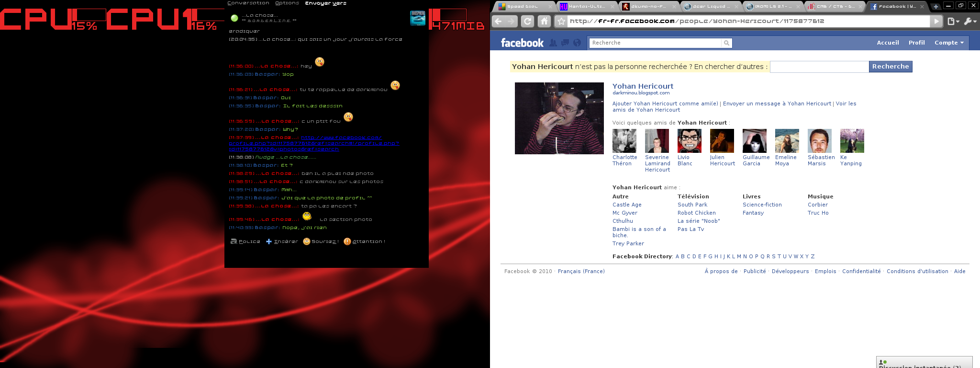Open Guillaume Garcia's friend thumbnail
The image size is (980, 368).
(x=755, y=141)
